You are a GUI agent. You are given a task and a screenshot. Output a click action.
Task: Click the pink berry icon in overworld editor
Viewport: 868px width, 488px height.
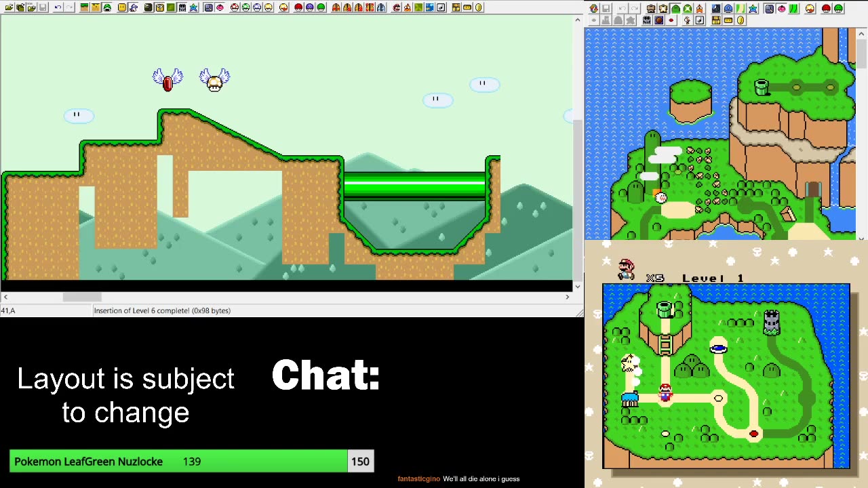pos(781,9)
